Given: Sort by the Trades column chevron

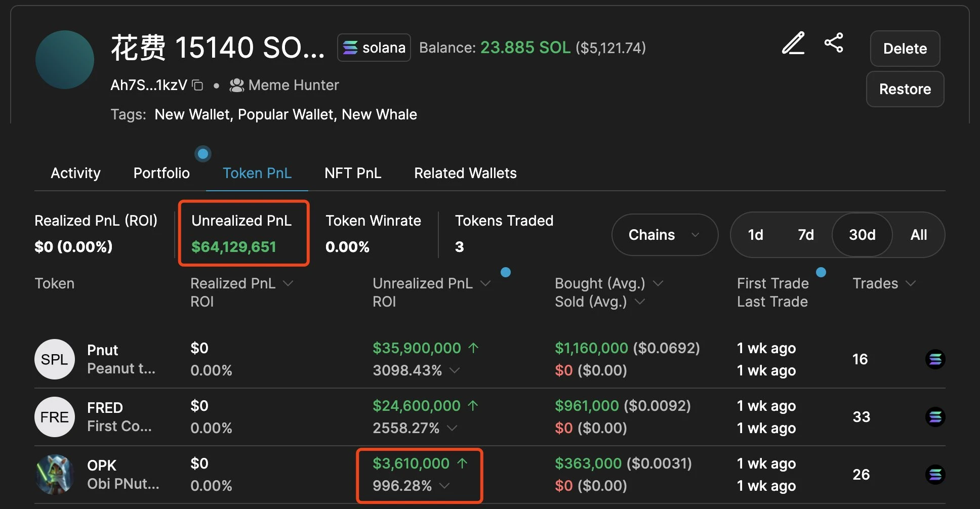Looking at the screenshot, I should click(x=911, y=283).
